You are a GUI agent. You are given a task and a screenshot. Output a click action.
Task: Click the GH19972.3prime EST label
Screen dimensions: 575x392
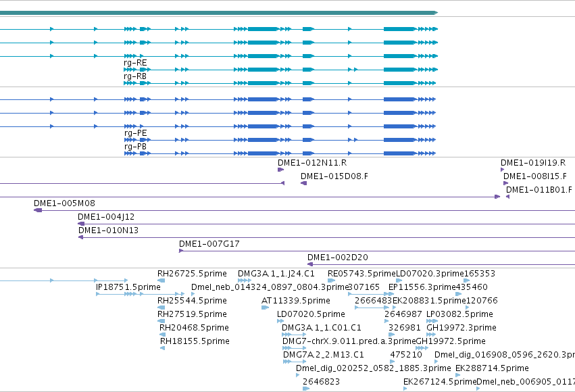pos(461,328)
